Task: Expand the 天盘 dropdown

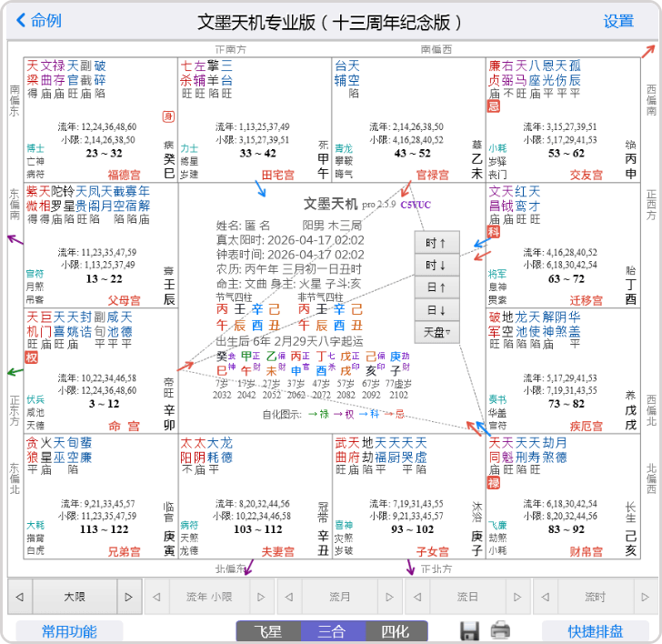Action: pos(437,332)
